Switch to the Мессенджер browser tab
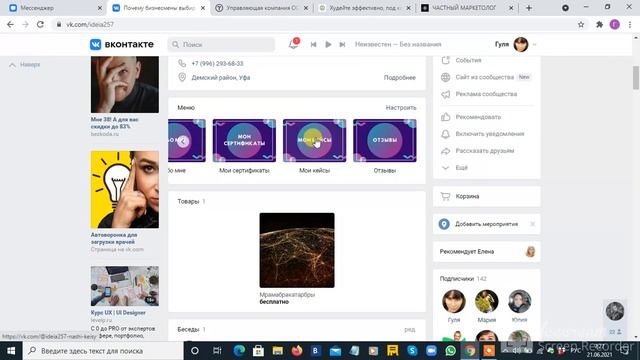 pos(56,8)
